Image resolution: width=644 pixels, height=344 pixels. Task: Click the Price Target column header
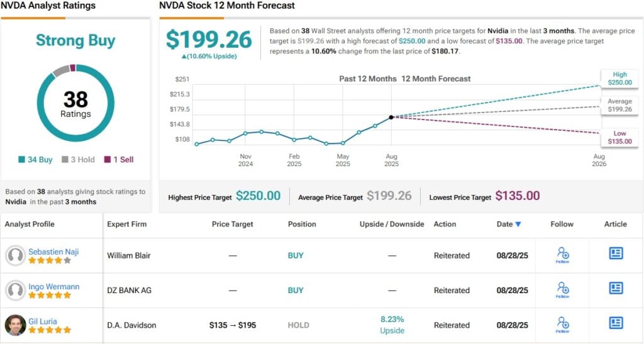pos(233,224)
